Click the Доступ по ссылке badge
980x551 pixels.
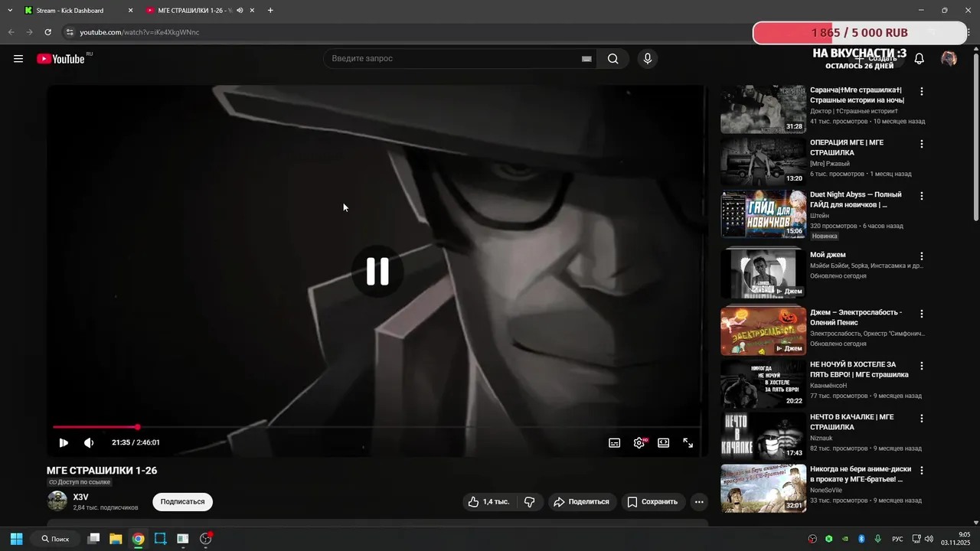(x=80, y=482)
